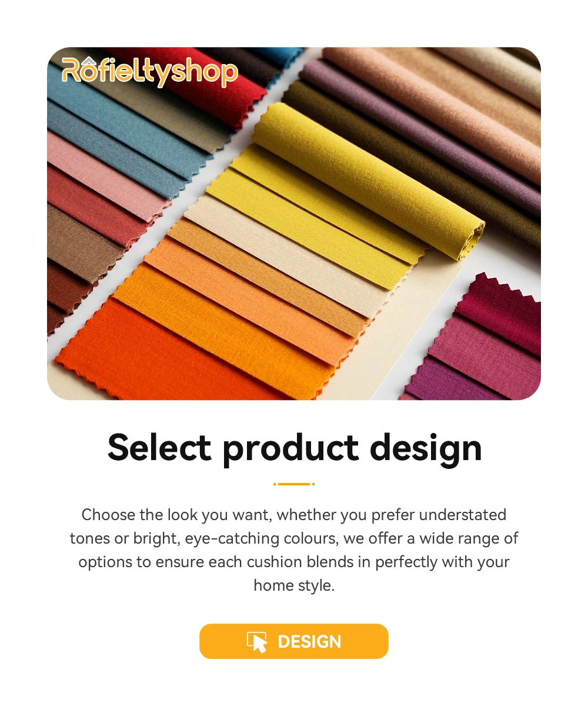The height and width of the screenshot is (706, 588).
Task: Select the dark purple swatch at bottom right
Action: coord(453,382)
